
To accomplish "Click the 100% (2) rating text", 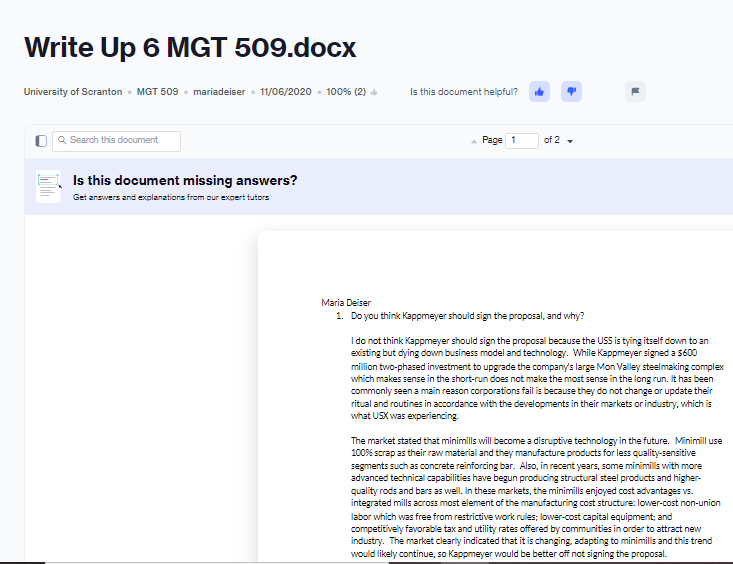I will tap(346, 92).
